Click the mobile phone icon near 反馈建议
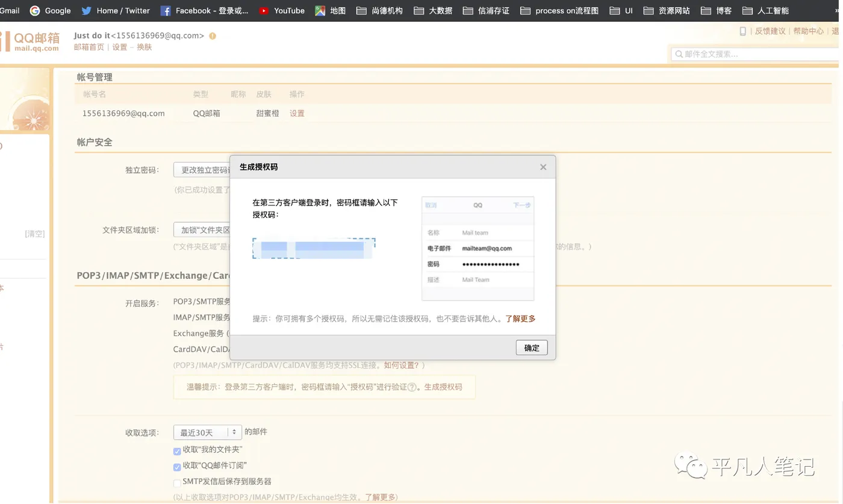This screenshot has width=843, height=504. 742,31
